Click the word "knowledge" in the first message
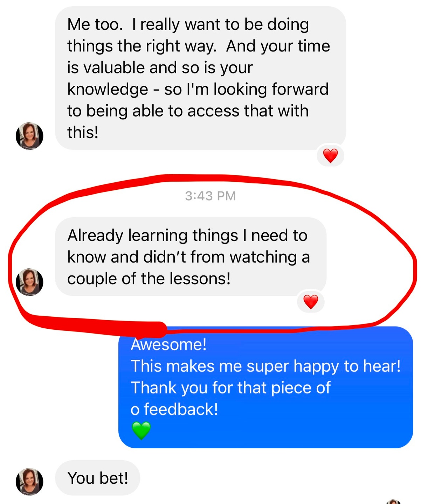Screen dimensions: 421x504 pos(108,90)
